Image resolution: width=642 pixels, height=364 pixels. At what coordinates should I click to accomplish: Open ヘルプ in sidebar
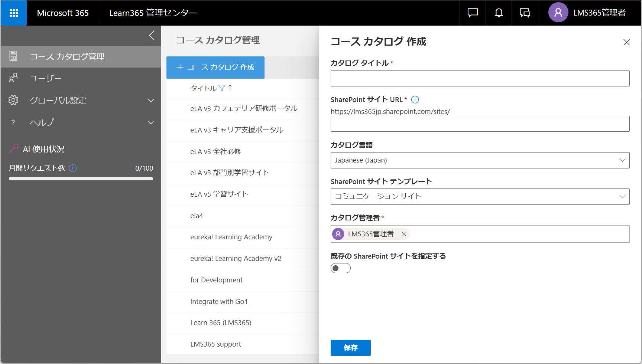tap(81, 122)
